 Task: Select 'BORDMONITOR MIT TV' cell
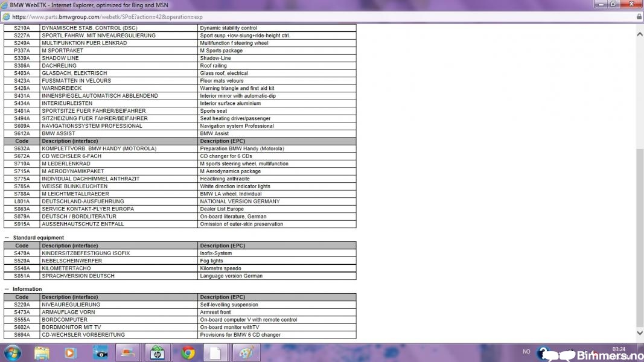coord(119,327)
